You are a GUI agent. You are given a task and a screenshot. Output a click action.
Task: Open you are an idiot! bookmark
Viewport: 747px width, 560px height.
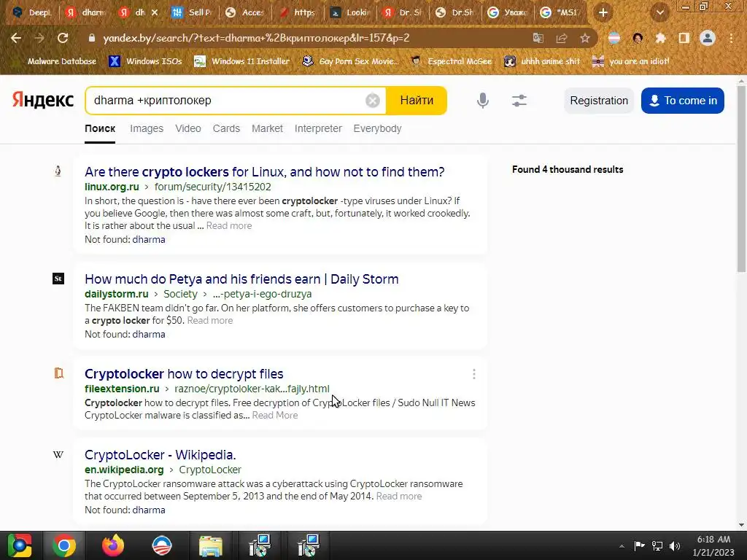(x=631, y=61)
